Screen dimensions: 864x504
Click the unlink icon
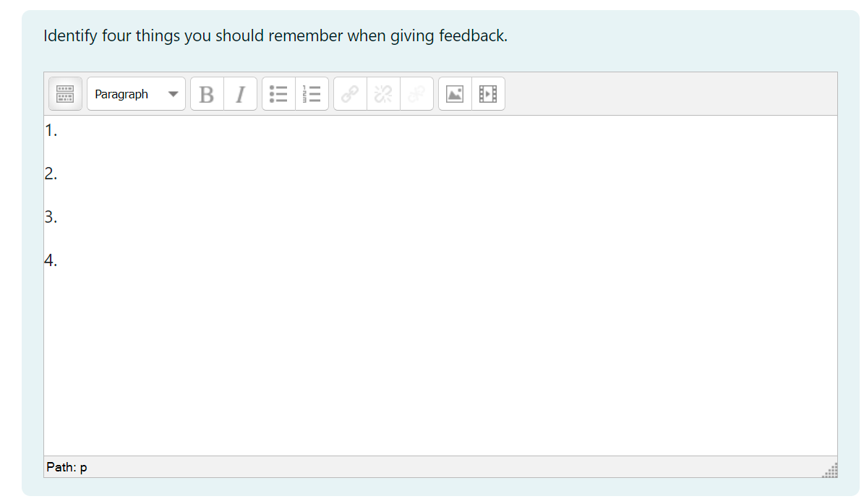[x=383, y=93]
